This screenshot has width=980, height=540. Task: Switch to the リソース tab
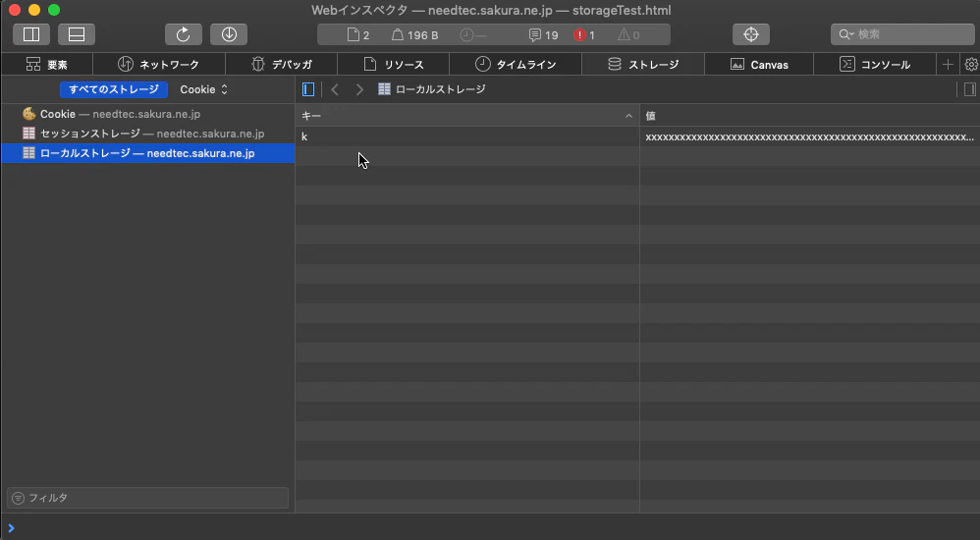tap(393, 65)
